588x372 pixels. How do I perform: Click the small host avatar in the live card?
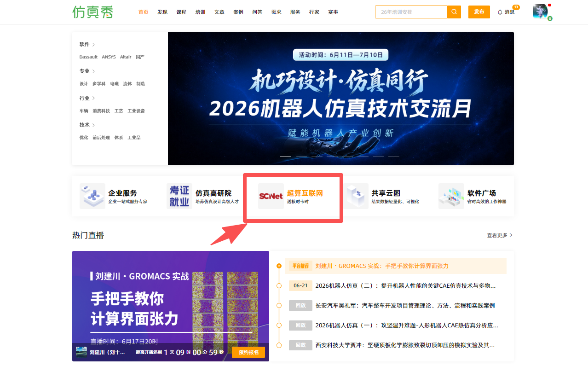(x=81, y=352)
